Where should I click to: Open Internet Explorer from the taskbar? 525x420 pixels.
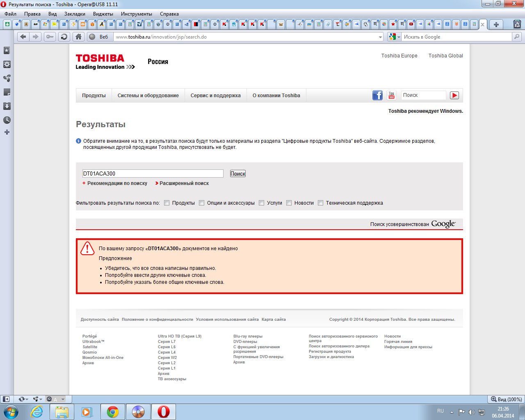point(37,412)
